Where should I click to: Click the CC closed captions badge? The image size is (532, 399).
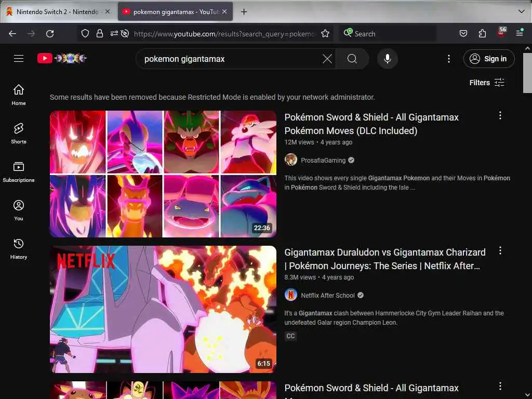(290, 336)
